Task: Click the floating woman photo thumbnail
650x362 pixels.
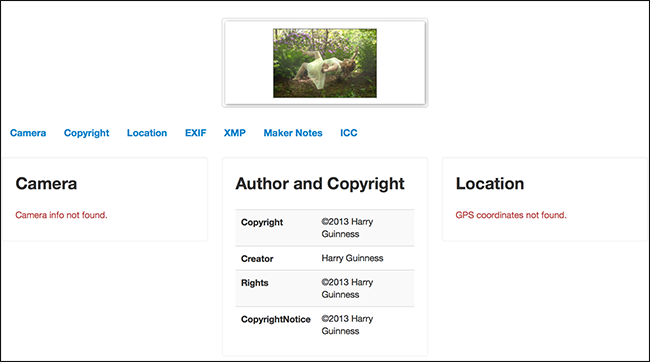Action: (325, 63)
